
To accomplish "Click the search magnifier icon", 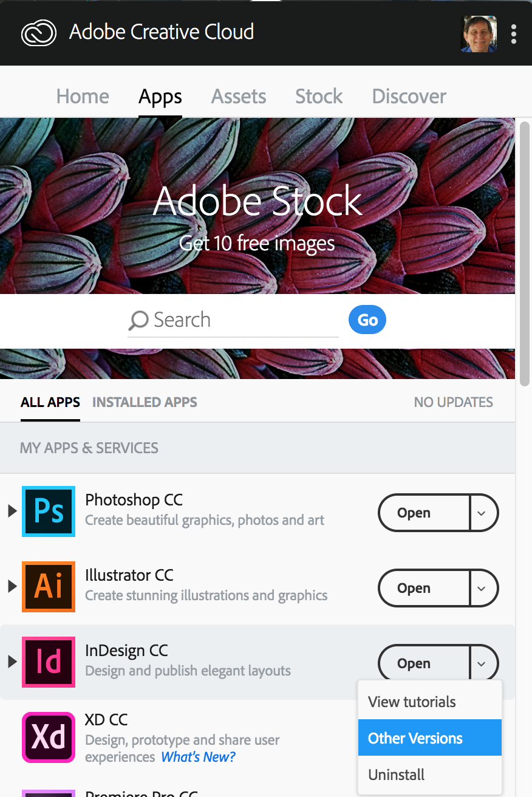I will pos(138,320).
